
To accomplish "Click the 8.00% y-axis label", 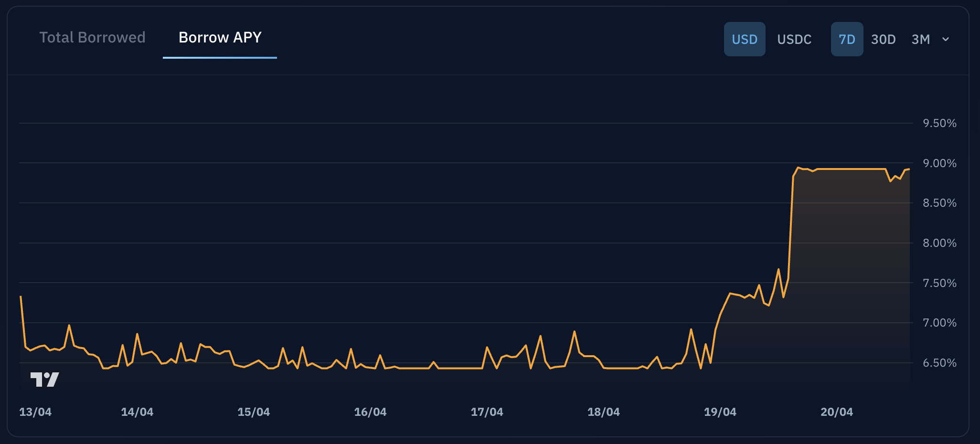I will click(x=939, y=243).
